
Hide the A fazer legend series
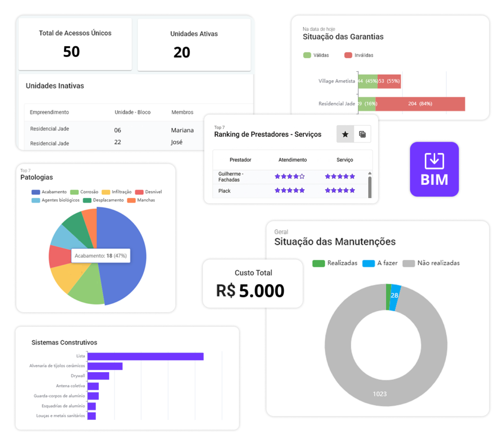[x=380, y=263]
